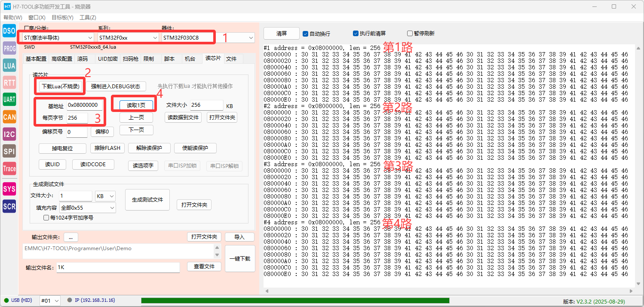This screenshot has width=644, height=307.
Task: Click the H7 application icon in title bar
Action: point(7,6)
